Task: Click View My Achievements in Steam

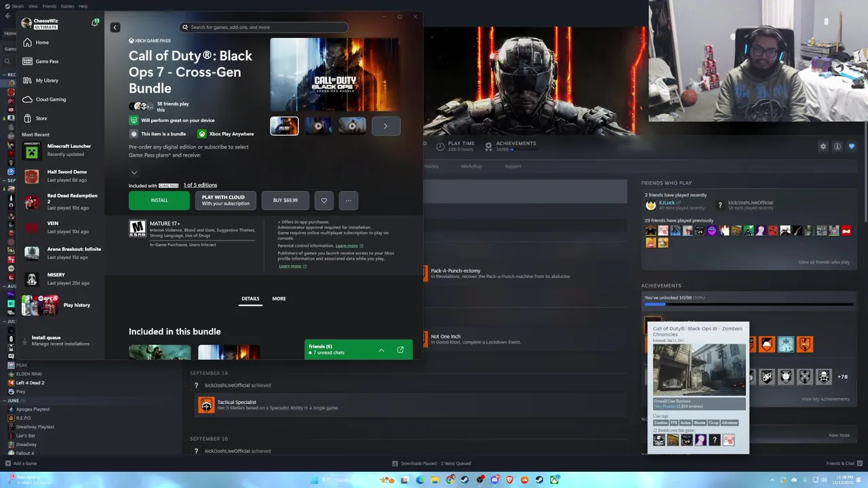Action: click(x=825, y=399)
